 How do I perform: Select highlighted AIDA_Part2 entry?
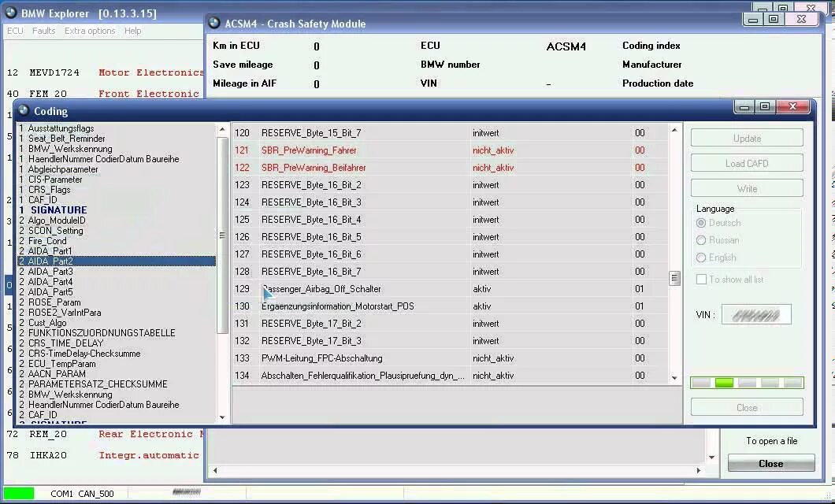coord(117,261)
